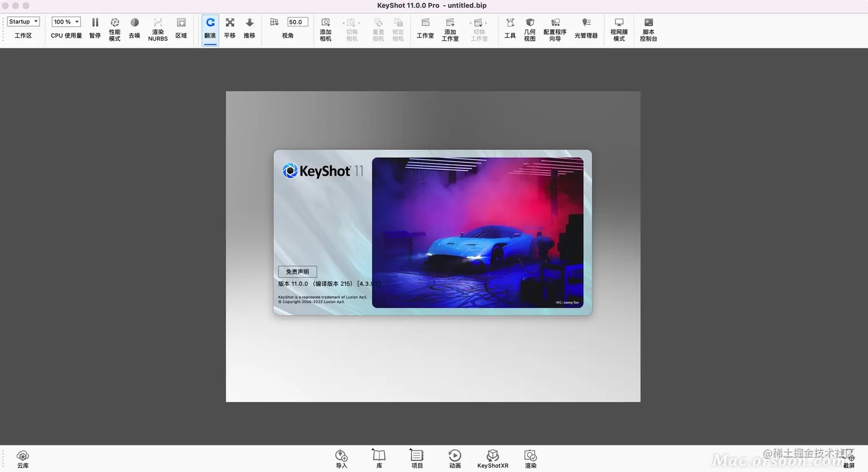Open the Startup workspace dropdown
The width and height of the screenshot is (868, 472).
click(24, 22)
